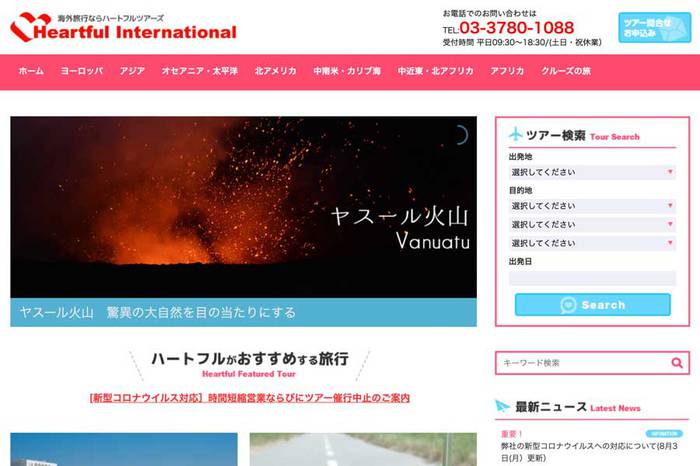Click the blue Search button
Image resolution: width=700 pixels, height=466 pixels.
click(x=592, y=305)
